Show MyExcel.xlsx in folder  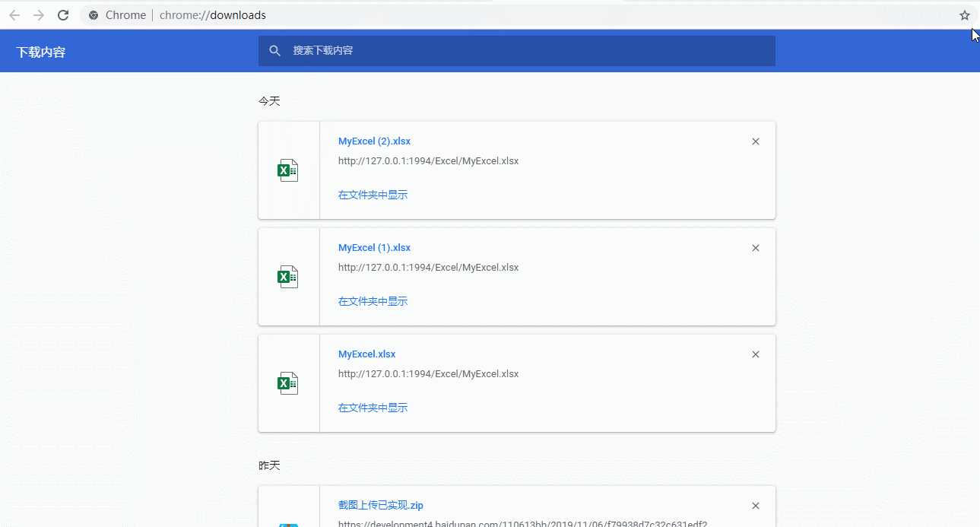click(x=373, y=408)
